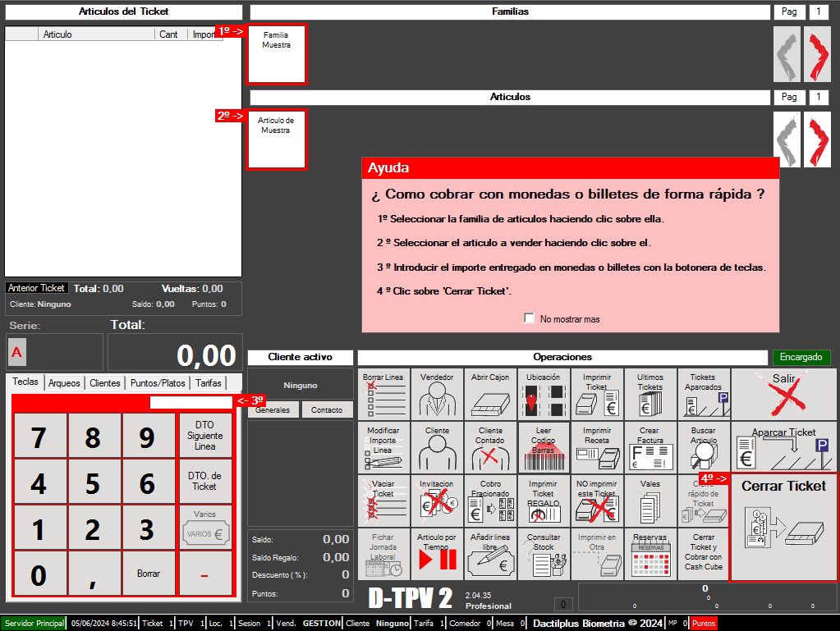The image size is (840, 631).
Task: Click the red Puntos status bar indicator
Action: click(x=704, y=623)
